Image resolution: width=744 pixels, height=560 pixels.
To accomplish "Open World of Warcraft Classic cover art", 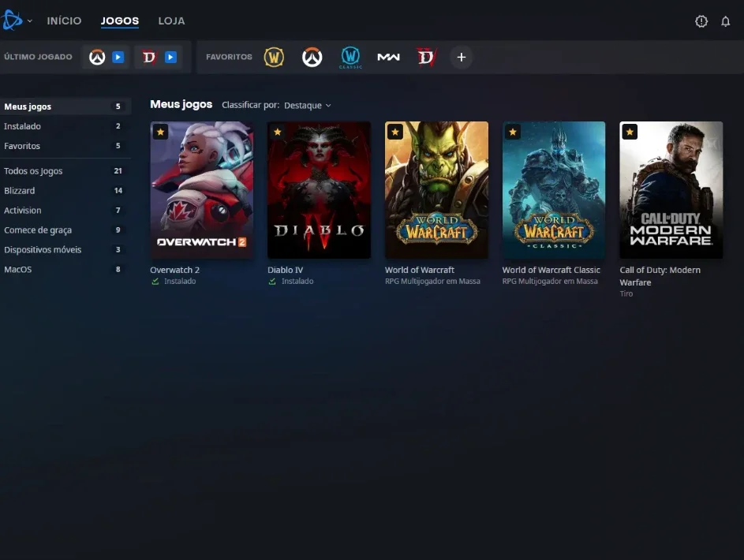I will pyautogui.click(x=554, y=190).
